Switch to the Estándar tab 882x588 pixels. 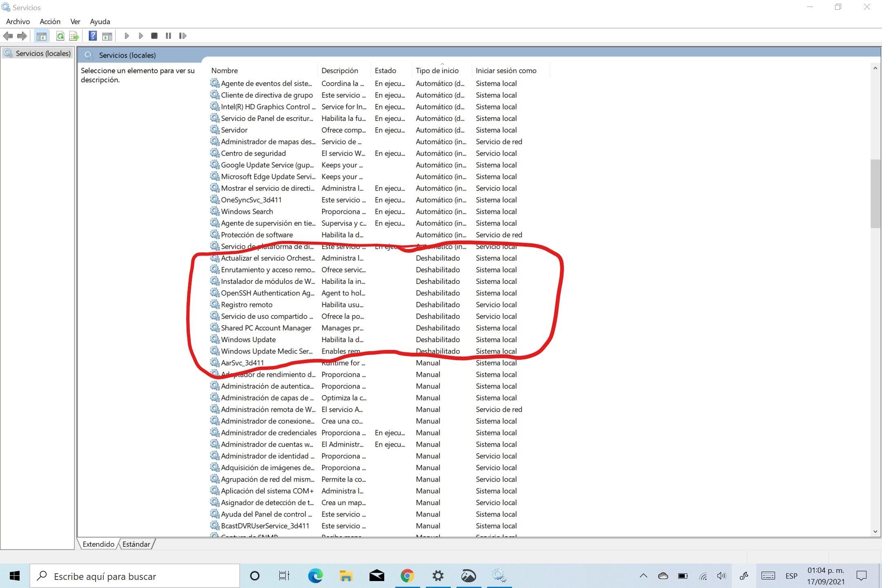click(x=136, y=544)
